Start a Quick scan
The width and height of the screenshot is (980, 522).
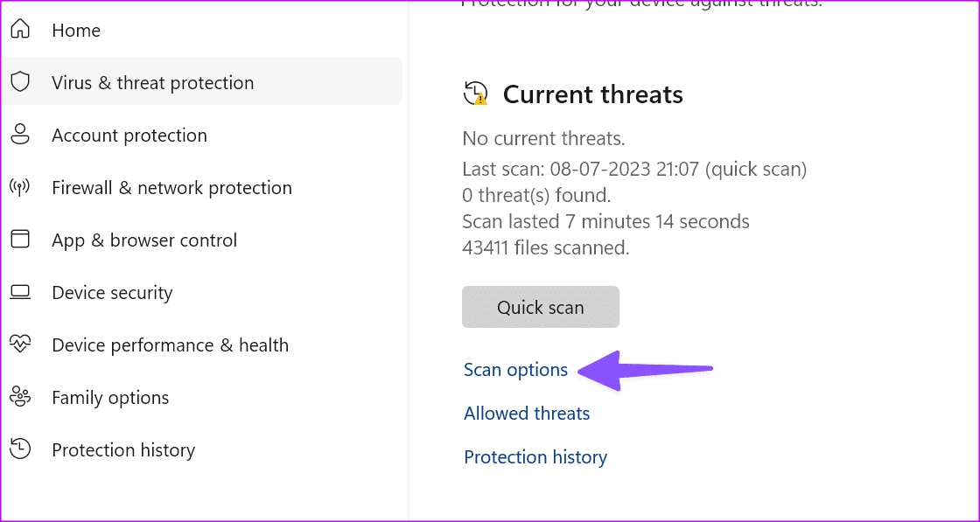pyautogui.click(x=540, y=307)
